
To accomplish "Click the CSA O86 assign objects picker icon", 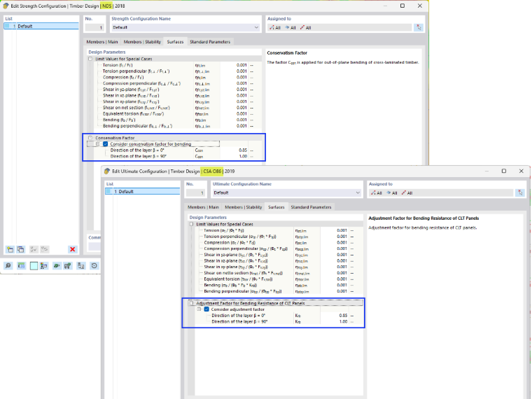I will pyautogui.click(x=520, y=192).
